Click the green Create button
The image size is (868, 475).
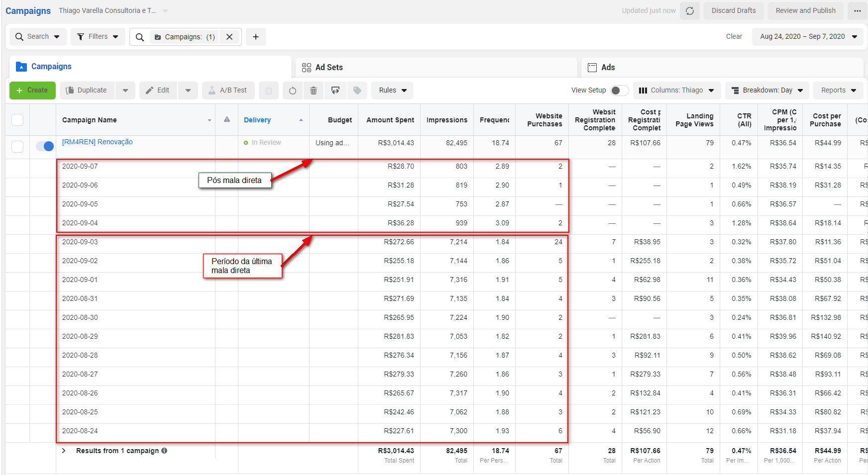click(32, 91)
